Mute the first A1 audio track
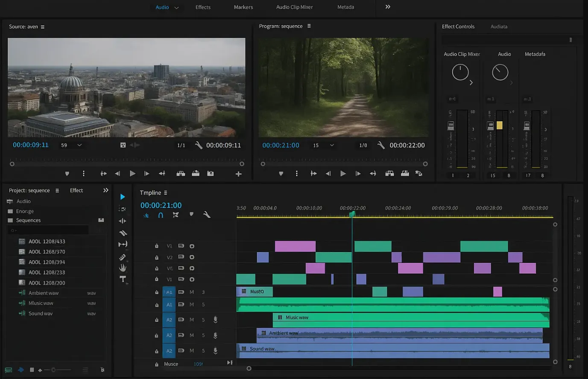The width and height of the screenshot is (588, 379). 192,292
